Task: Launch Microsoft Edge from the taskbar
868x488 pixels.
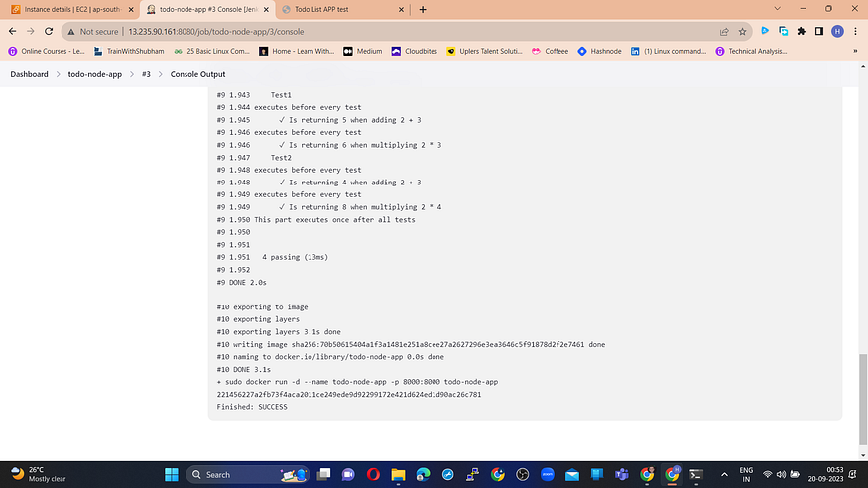Action: click(x=423, y=475)
